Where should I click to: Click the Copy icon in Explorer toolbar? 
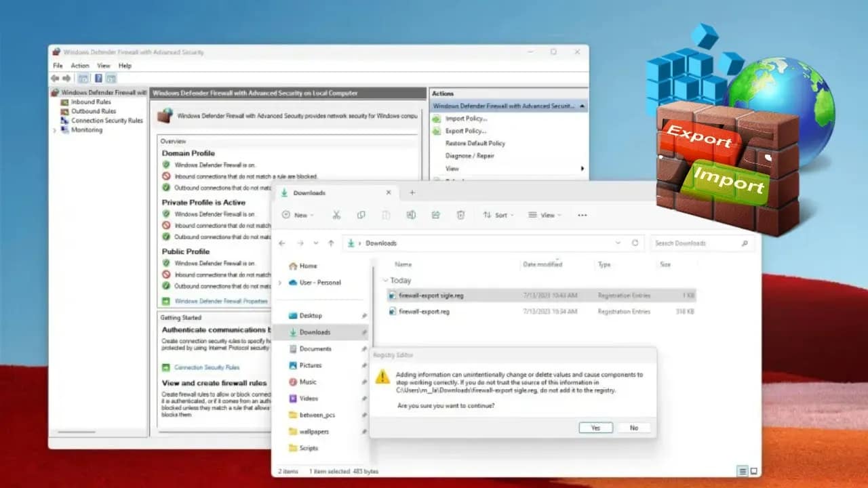[x=361, y=215]
